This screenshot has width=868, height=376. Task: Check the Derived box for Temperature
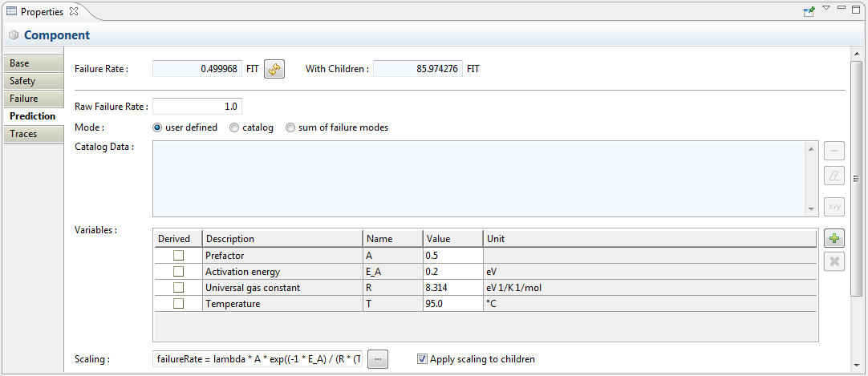pos(178,304)
